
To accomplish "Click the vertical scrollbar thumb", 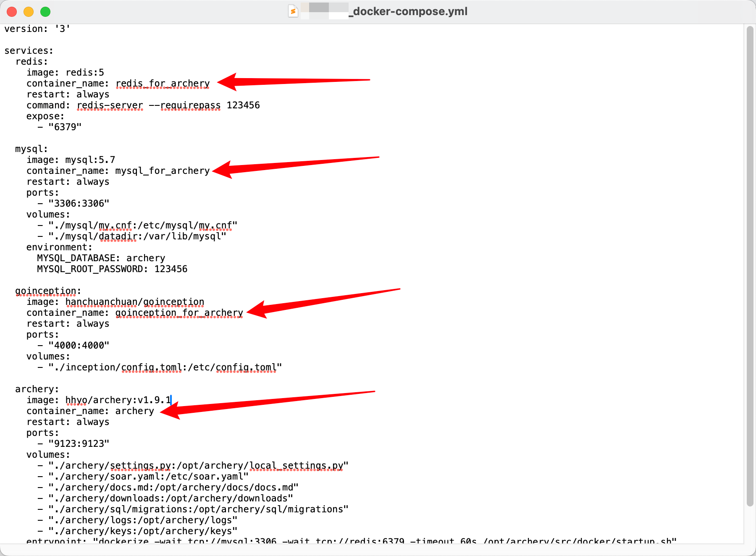I will tap(750, 265).
